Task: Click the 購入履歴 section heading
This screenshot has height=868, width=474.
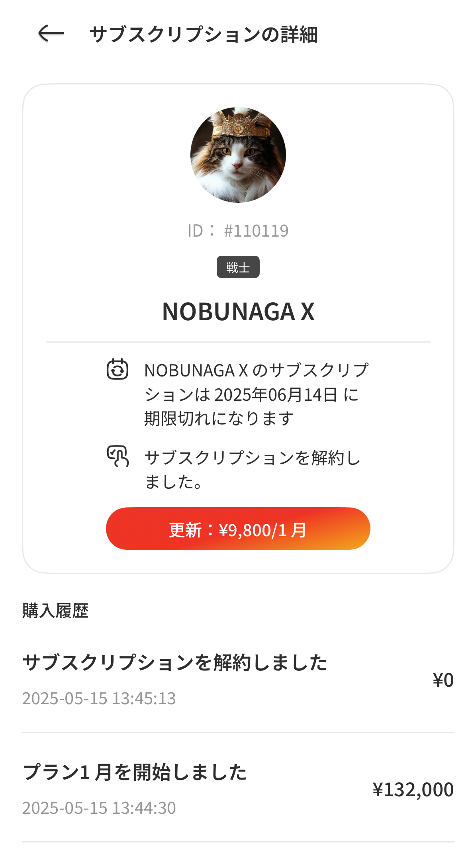Action: tap(55, 611)
